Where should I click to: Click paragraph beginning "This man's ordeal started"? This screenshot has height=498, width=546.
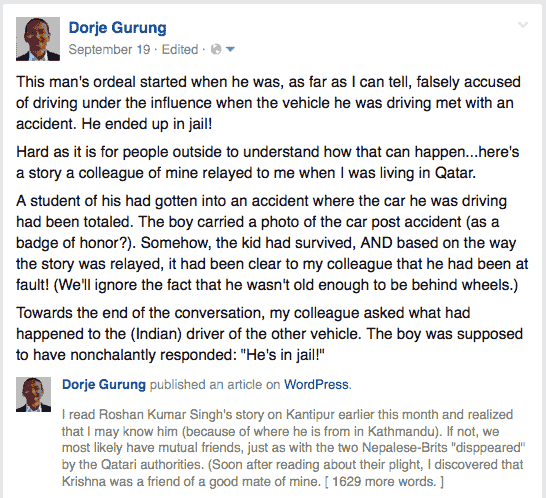pos(268,103)
